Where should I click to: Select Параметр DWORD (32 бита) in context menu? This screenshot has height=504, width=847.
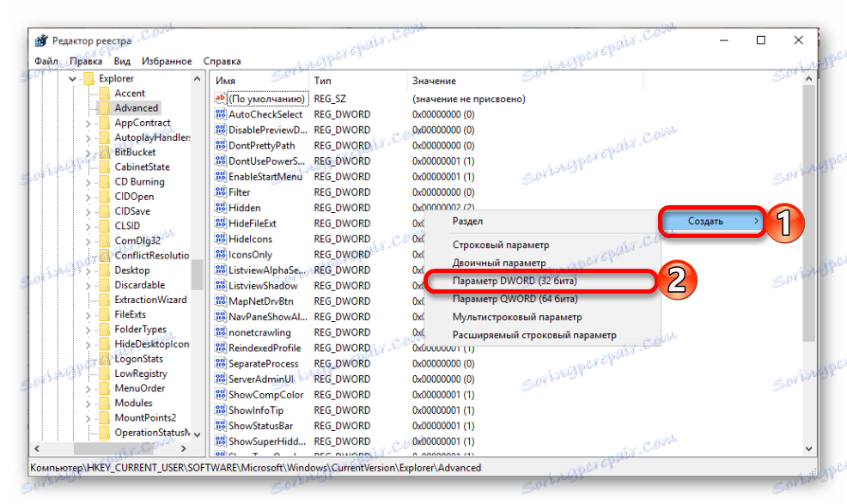(515, 279)
